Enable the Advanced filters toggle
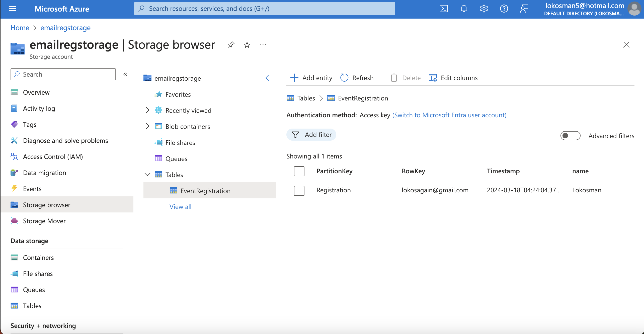Image resolution: width=644 pixels, height=334 pixels. [x=570, y=136]
